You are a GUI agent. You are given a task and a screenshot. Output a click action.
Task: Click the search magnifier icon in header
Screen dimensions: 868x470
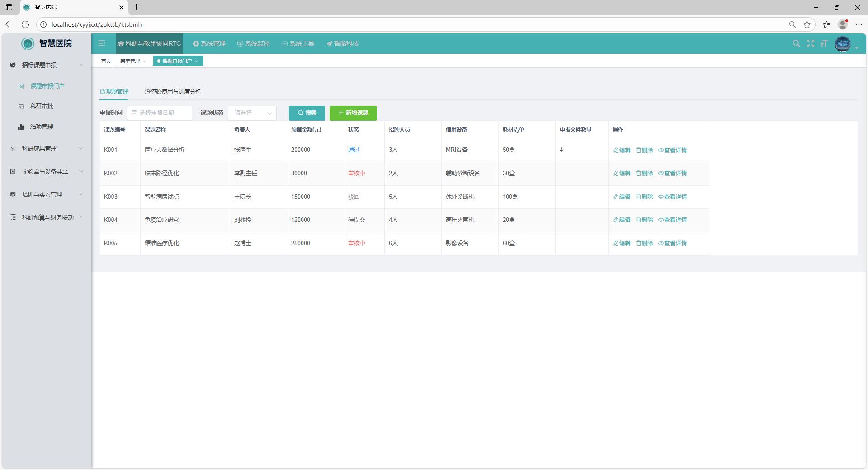coord(796,43)
